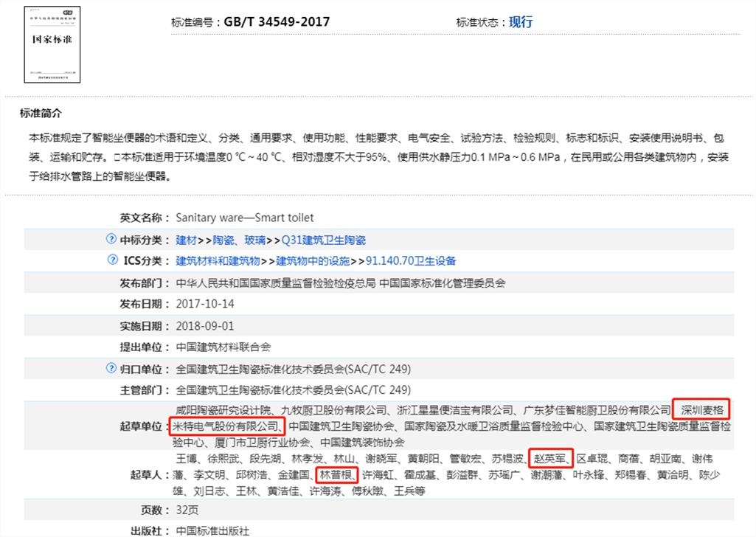Select the highlighted 米特电气股份有限公司 box
The width and height of the screenshot is (756, 537).
coord(226,426)
